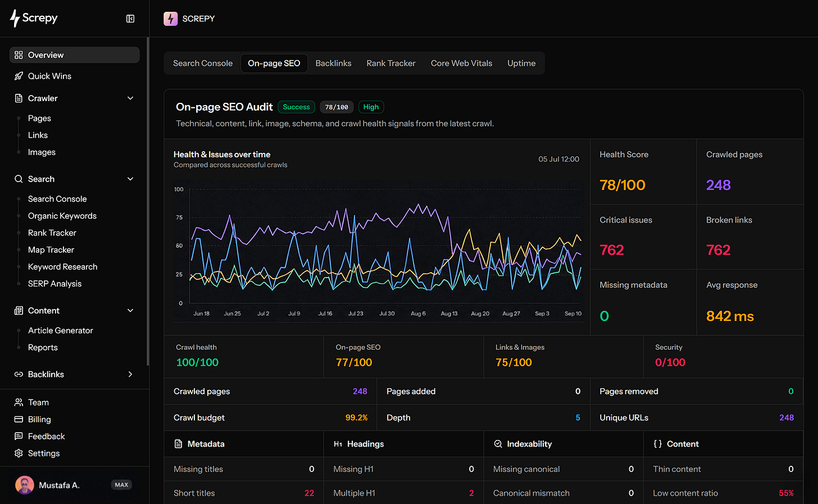
Task: Open Reports under Content
Action: tap(43, 348)
